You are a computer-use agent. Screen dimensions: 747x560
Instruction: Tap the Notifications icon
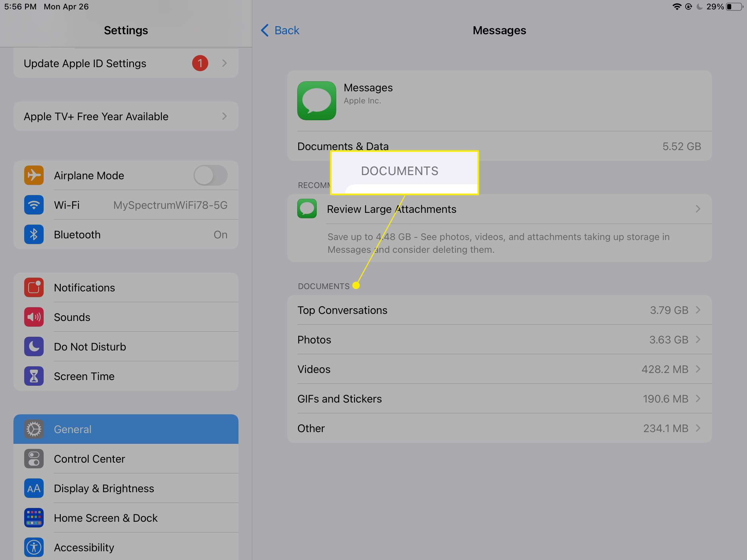coord(34,287)
